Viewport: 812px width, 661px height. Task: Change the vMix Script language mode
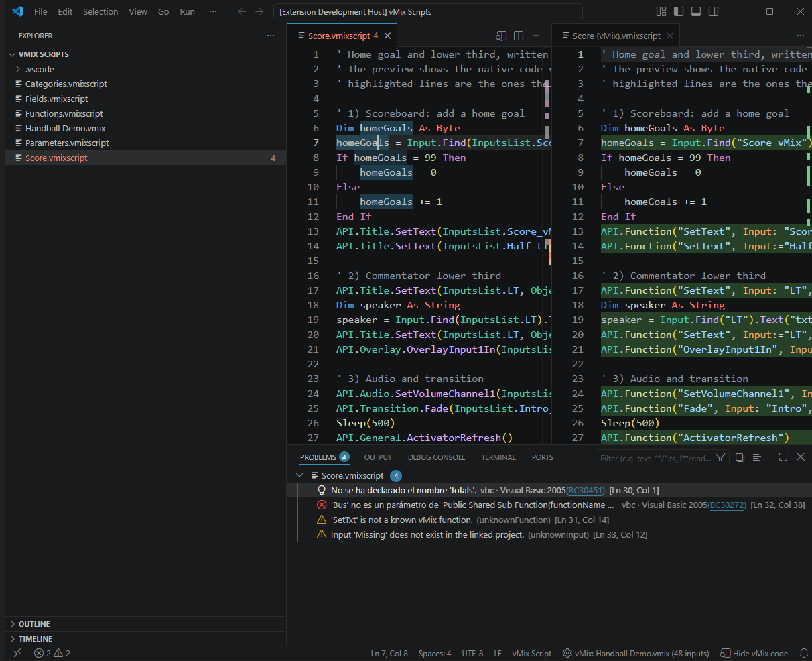[x=532, y=653]
